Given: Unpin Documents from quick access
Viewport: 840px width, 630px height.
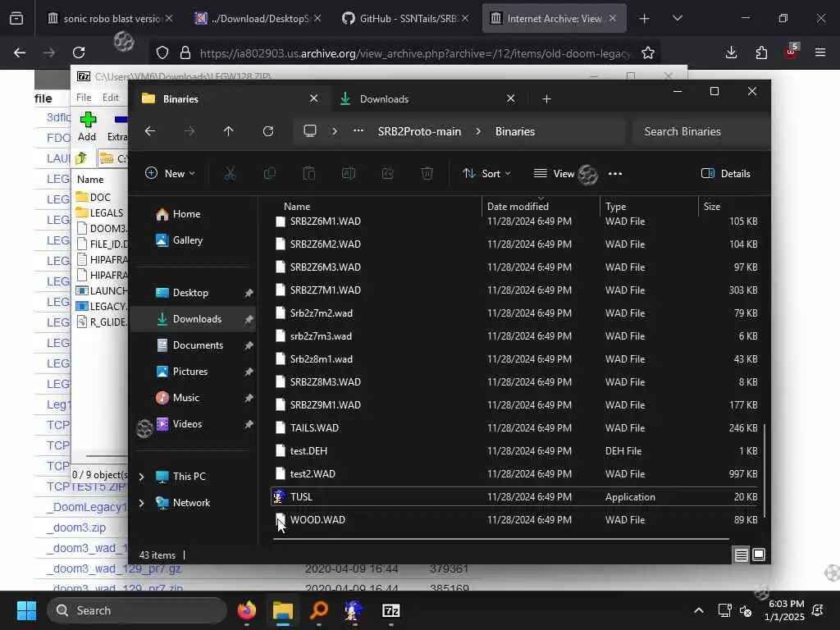Looking at the screenshot, I should (x=249, y=345).
